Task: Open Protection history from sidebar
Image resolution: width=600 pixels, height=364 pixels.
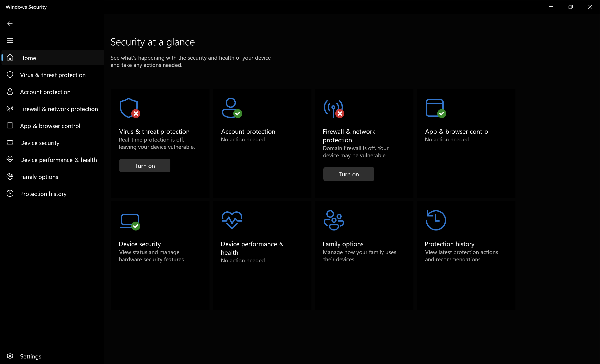Action: pyautogui.click(x=43, y=194)
